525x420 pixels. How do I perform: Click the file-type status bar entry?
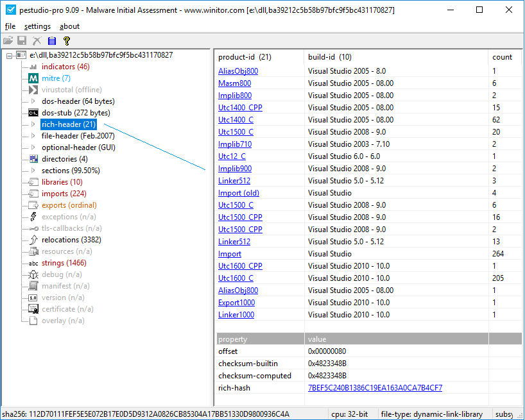click(432, 414)
